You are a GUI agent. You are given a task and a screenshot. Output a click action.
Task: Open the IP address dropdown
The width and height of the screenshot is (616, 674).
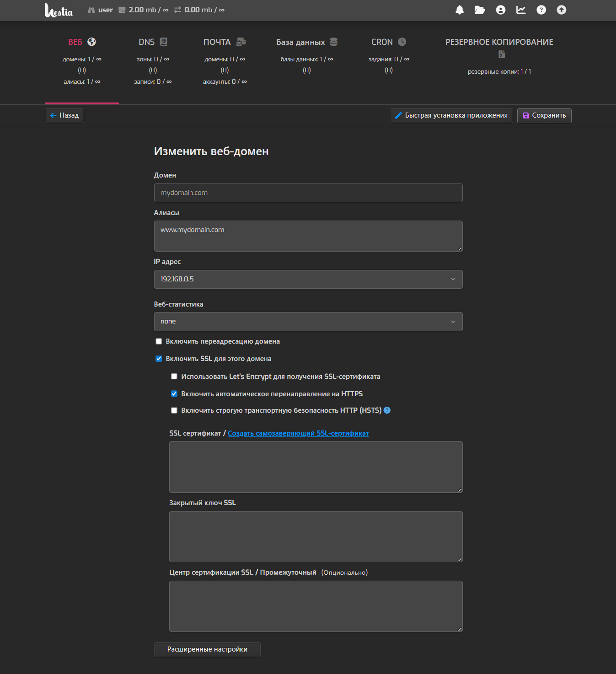click(308, 279)
